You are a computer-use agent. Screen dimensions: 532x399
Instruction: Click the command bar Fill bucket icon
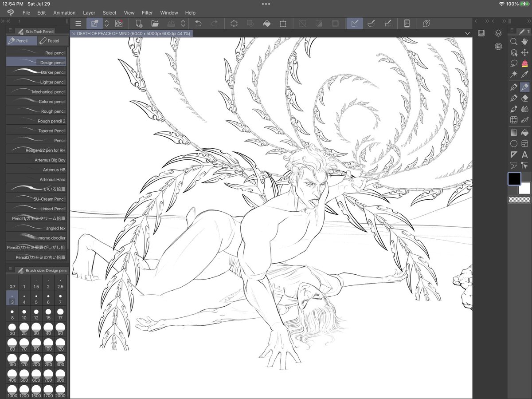point(266,24)
